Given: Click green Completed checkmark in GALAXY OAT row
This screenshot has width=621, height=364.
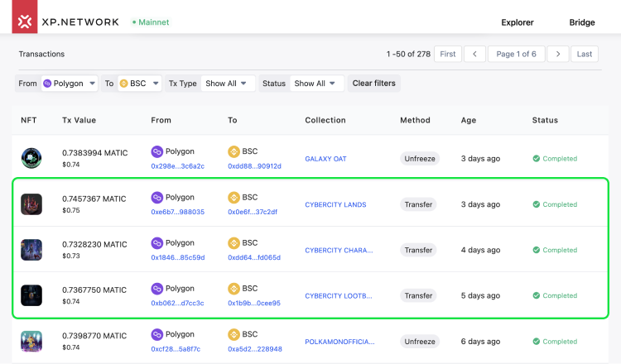Looking at the screenshot, I should tap(537, 159).
